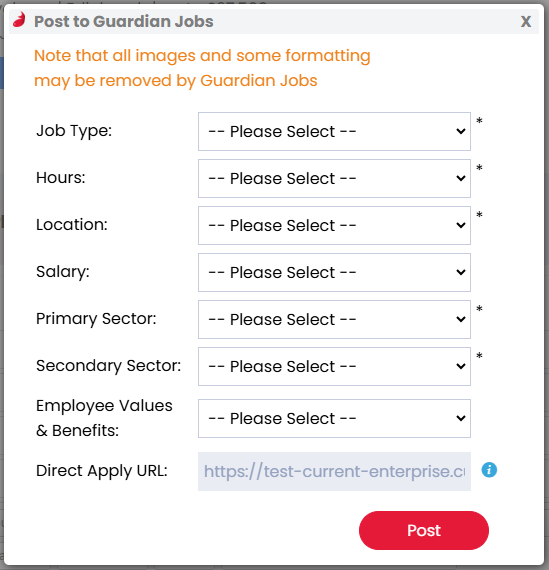
Task: Close the Post to Guardian Jobs dialog
Action: (x=526, y=21)
